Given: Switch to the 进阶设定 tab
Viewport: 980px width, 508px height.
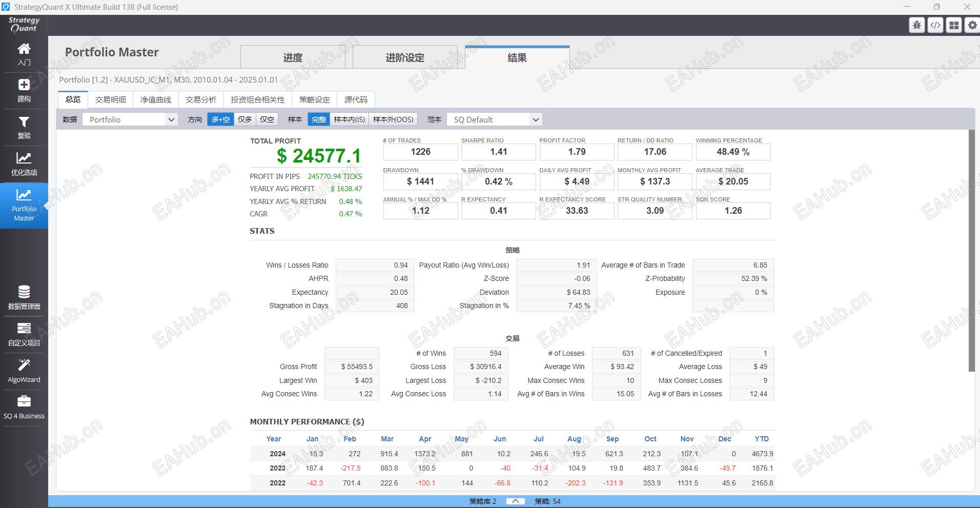Looking at the screenshot, I should [x=405, y=57].
